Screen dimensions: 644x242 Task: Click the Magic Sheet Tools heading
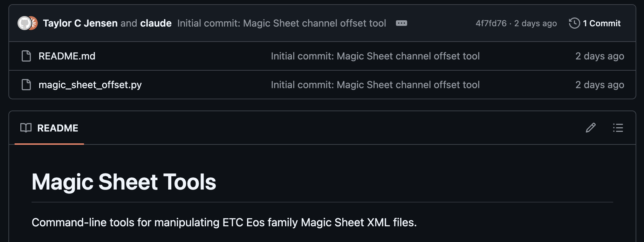(x=124, y=181)
